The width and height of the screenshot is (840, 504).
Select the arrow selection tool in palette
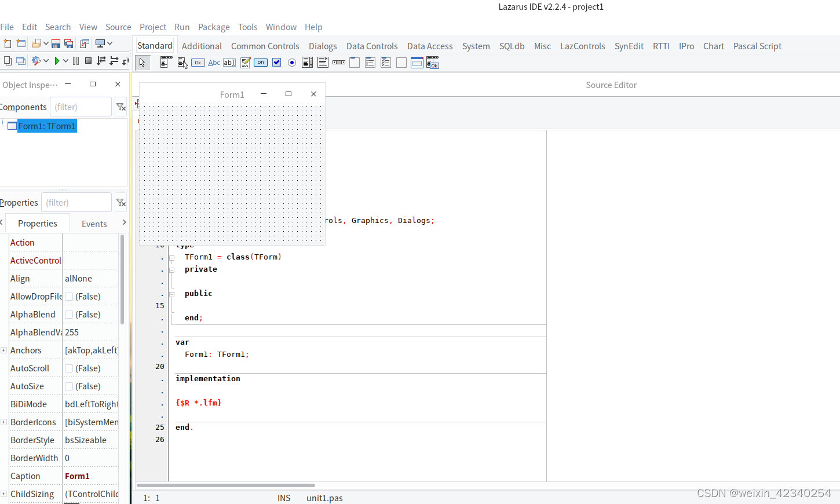143,63
